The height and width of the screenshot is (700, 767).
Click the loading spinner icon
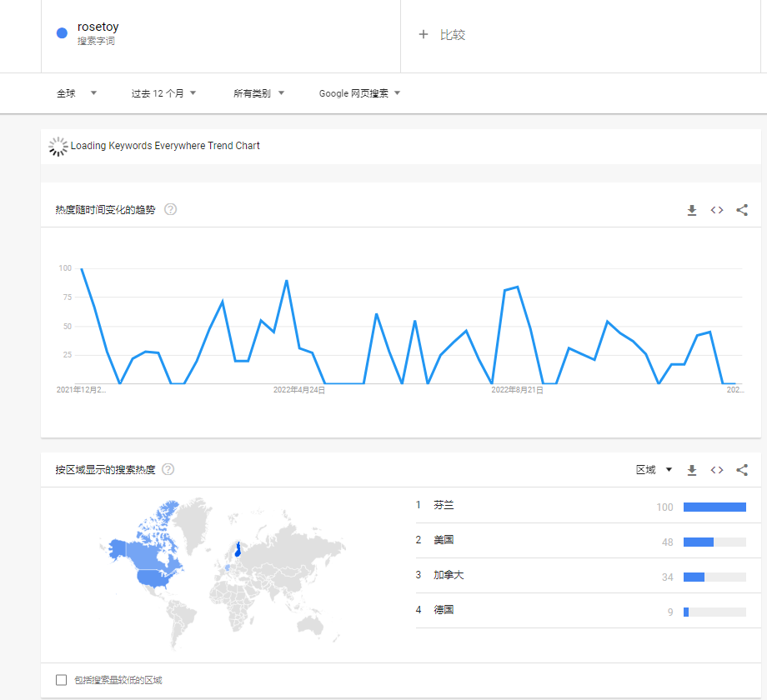tap(58, 146)
